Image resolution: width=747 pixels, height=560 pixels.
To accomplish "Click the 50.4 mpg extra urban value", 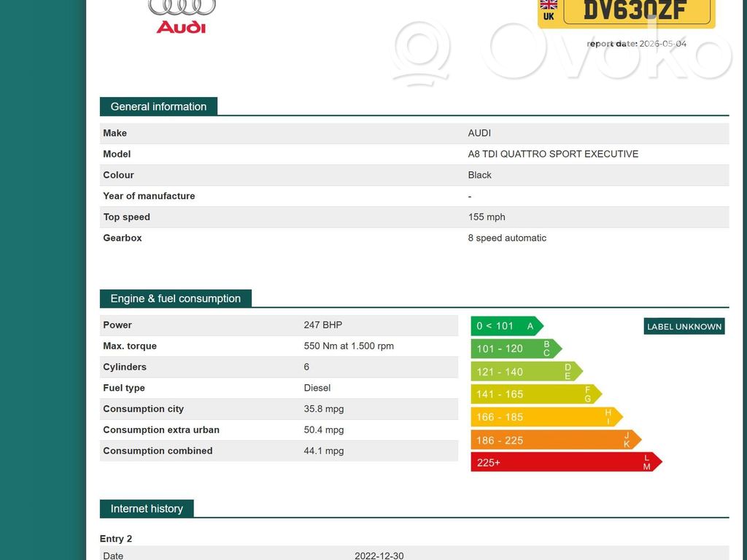I will point(324,430).
